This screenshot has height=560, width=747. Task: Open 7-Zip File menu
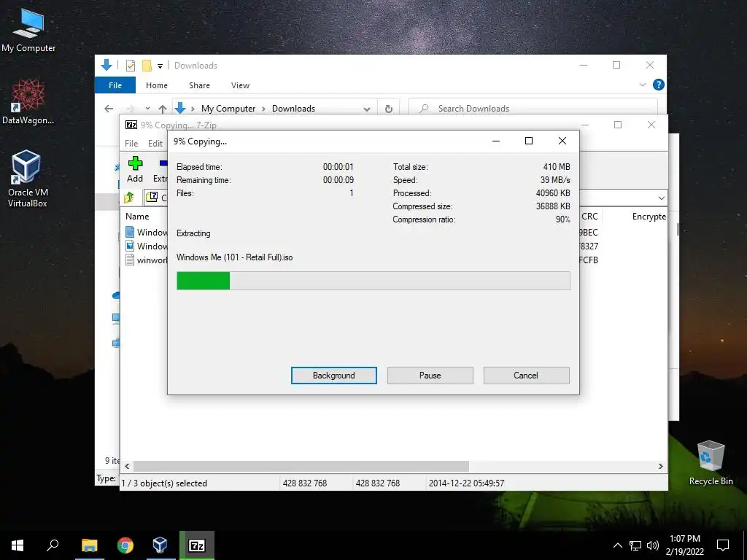click(x=131, y=144)
